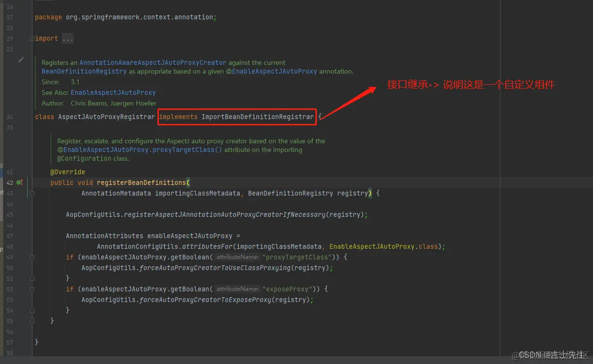This screenshot has height=364, width=593.
Task: Click the pencil edit icon beside the class documentation
Action: (21, 60)
